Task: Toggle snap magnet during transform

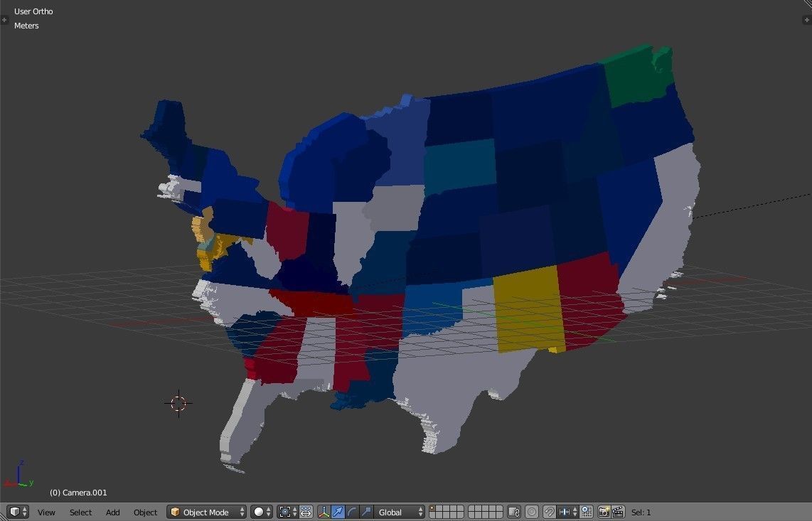Action: tap(549, 512)
